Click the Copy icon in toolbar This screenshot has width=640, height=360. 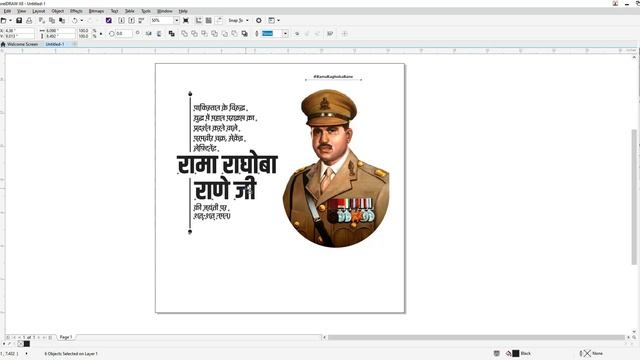pyautogui.click(x=52, y=20)
